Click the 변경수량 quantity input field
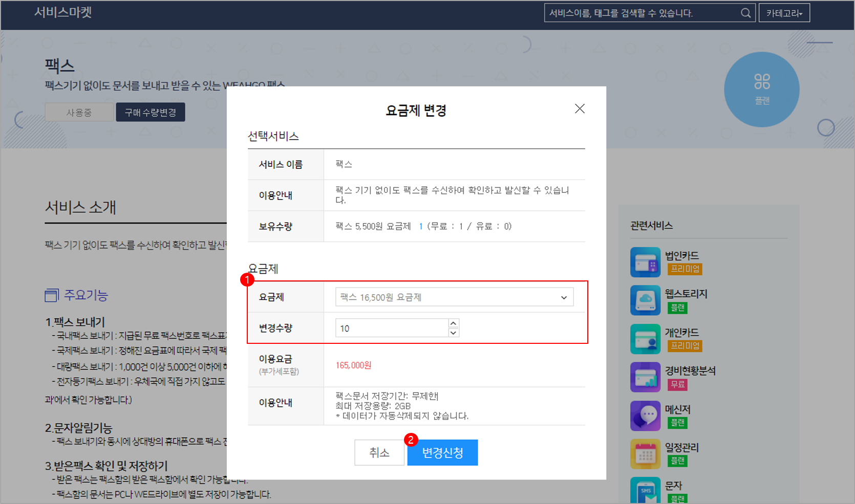Viewport: 855px width, 504px height. tap(392, 328)
